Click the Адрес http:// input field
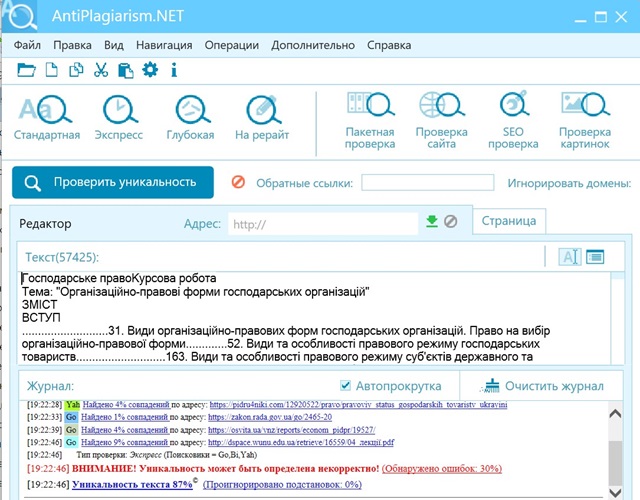640x500 pixels. 323,224
